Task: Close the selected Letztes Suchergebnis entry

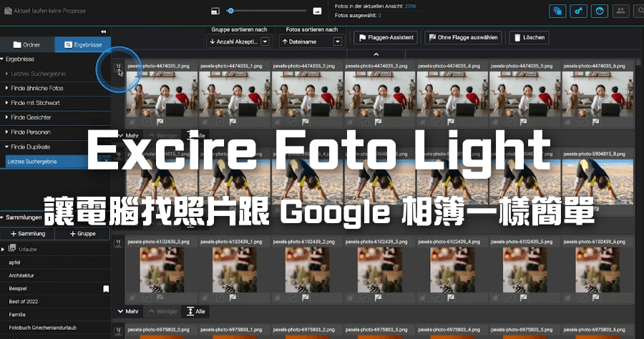Action: (106, 162)
